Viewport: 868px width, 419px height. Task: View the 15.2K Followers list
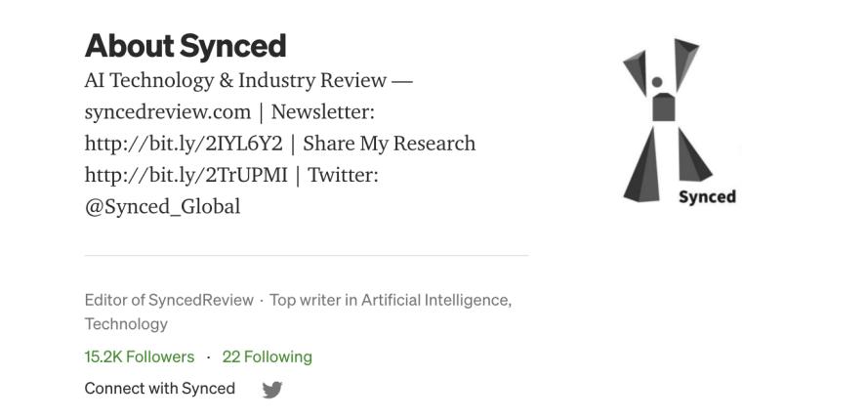tap(140, 357)
